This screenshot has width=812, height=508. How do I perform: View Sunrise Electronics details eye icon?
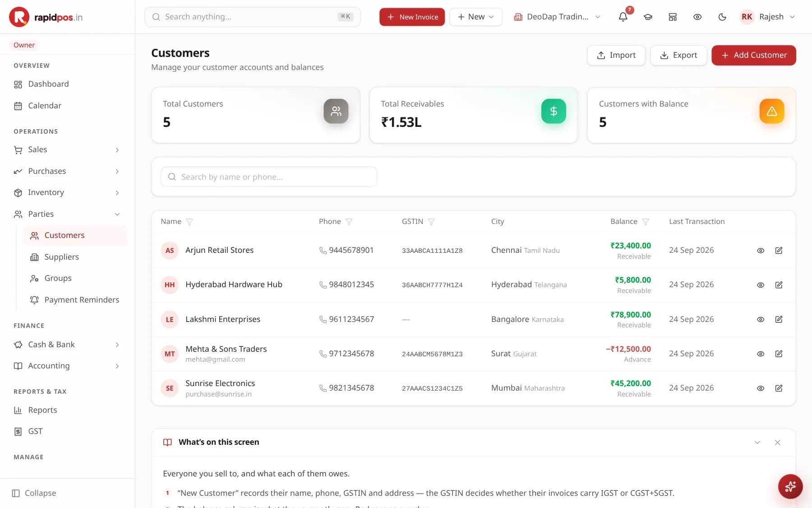click(761, 388)
